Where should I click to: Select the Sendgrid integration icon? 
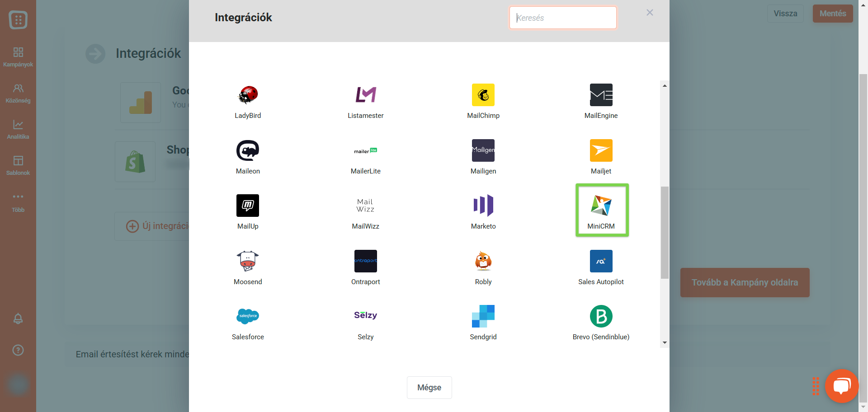point(483,316)
